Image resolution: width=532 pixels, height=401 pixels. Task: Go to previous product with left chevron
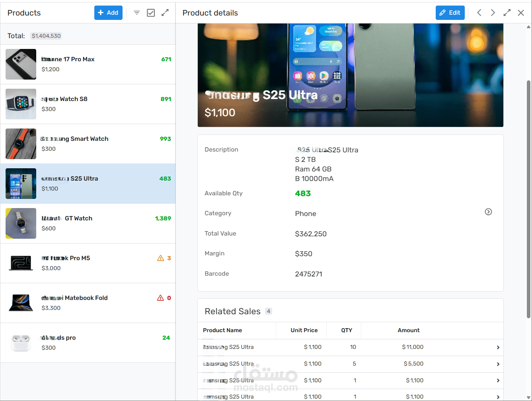479,13
